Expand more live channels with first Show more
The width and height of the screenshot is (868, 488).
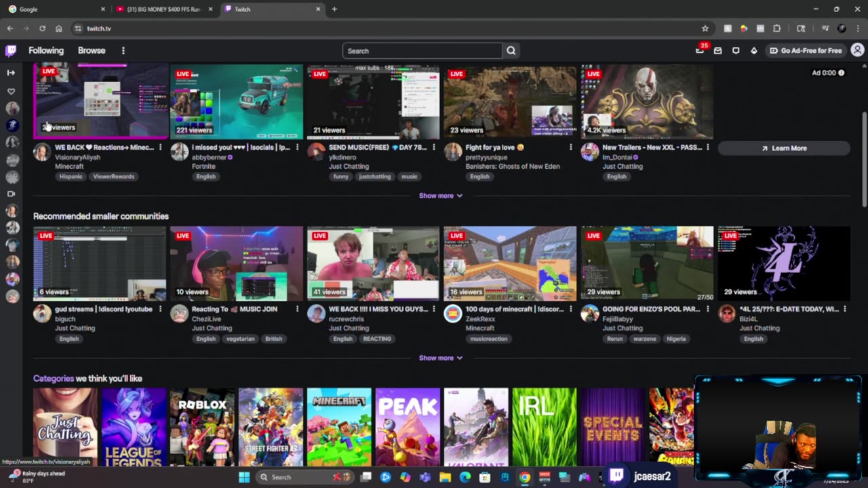tap(441, 196)
